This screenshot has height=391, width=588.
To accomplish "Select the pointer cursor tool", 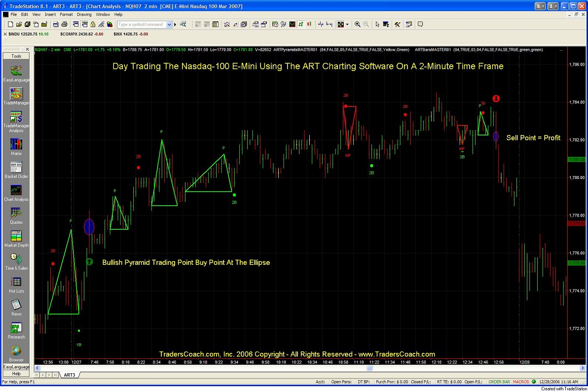I will 377,24.
